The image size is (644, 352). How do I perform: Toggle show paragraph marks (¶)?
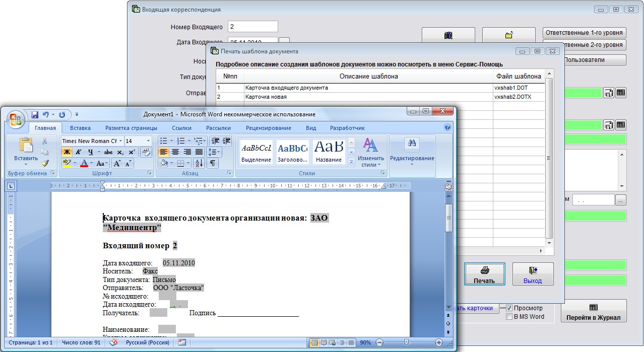point(213,163)
